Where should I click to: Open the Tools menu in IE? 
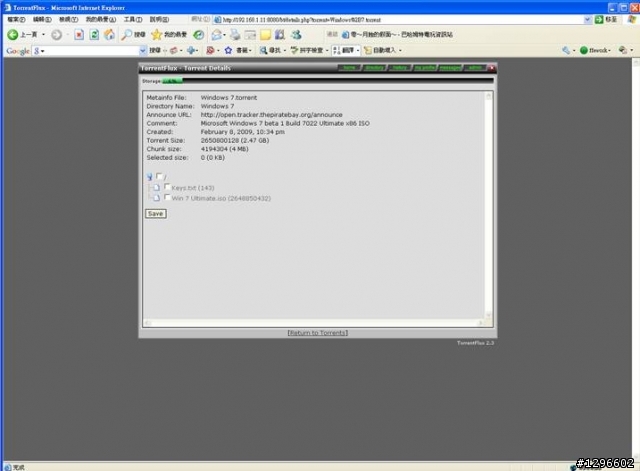click(133, 19)
